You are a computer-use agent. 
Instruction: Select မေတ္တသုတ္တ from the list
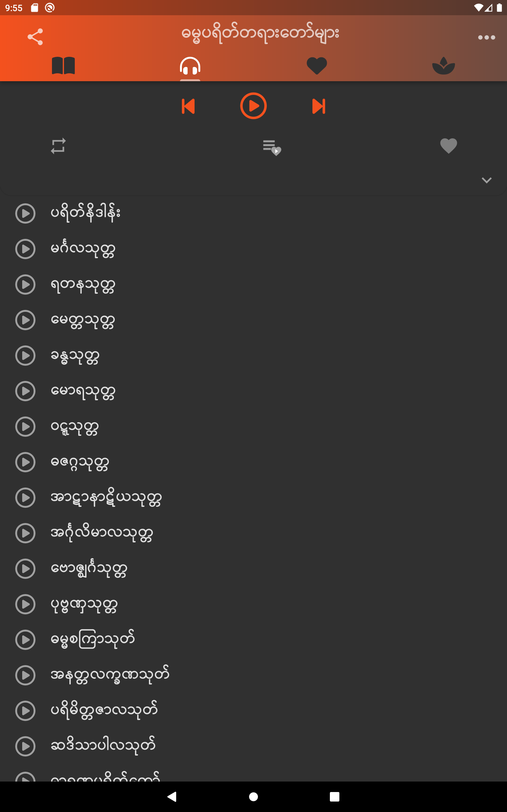click(82, 320)
